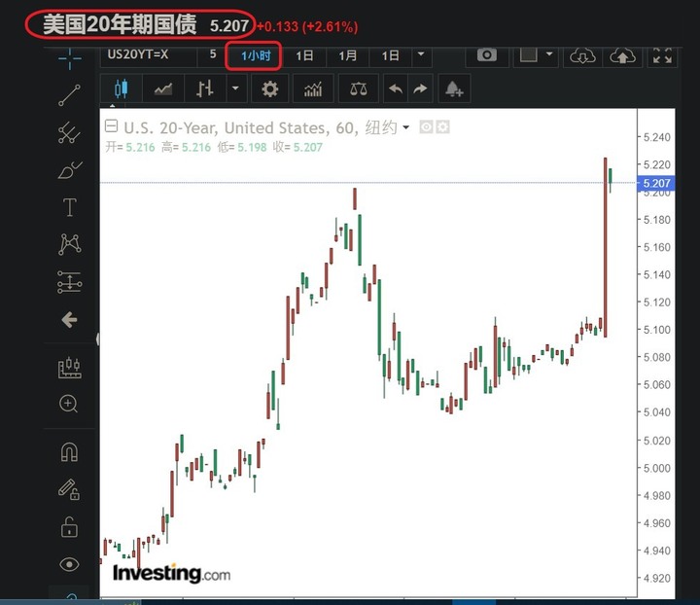Add a price alert with bell icon
The width and height of the screenshot is (700, 605).
click(454, 89)
